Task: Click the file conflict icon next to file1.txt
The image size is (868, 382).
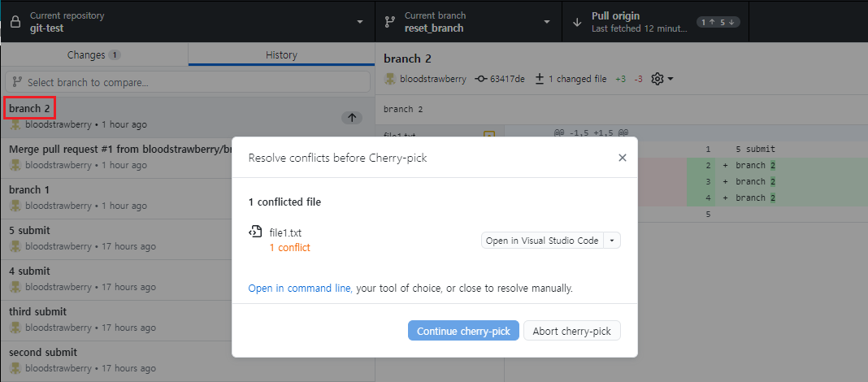Action: (254, 232)
